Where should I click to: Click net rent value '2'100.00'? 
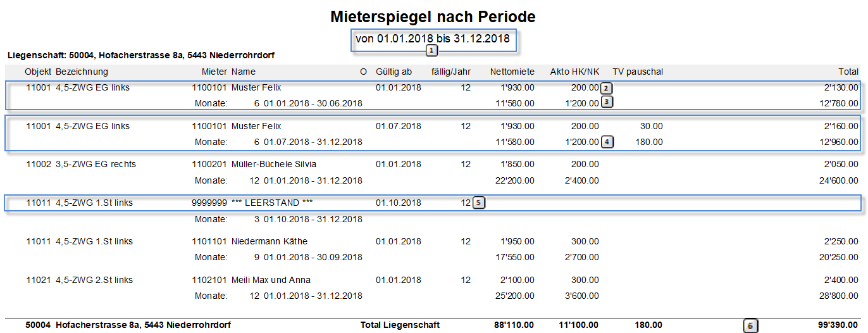518,280
